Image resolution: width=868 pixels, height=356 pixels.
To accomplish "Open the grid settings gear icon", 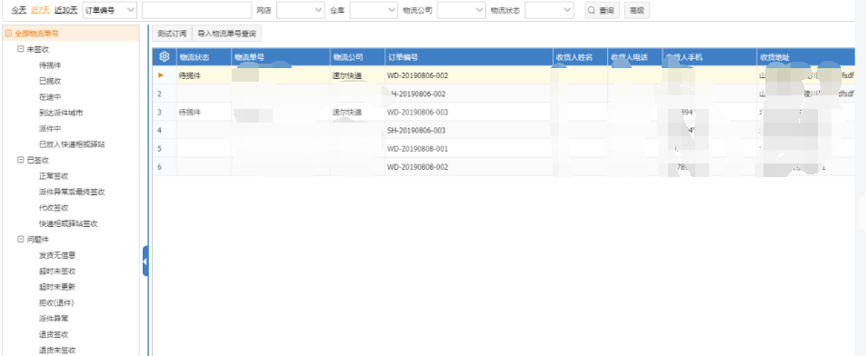I will point(164,57).
